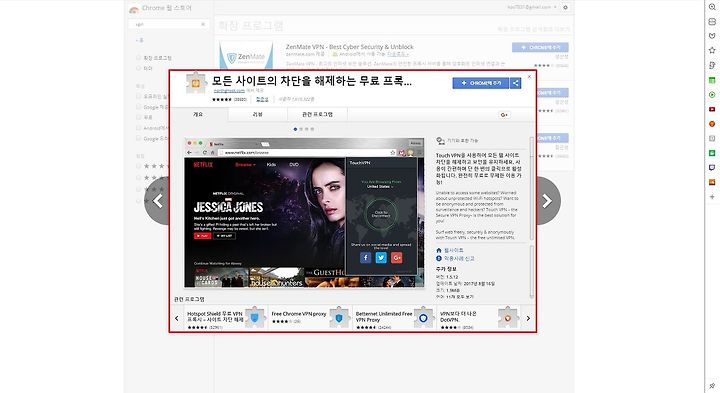Open the settings gear in the store header
The width and height of the screenshot is (720, 393).
click(565, 7)
